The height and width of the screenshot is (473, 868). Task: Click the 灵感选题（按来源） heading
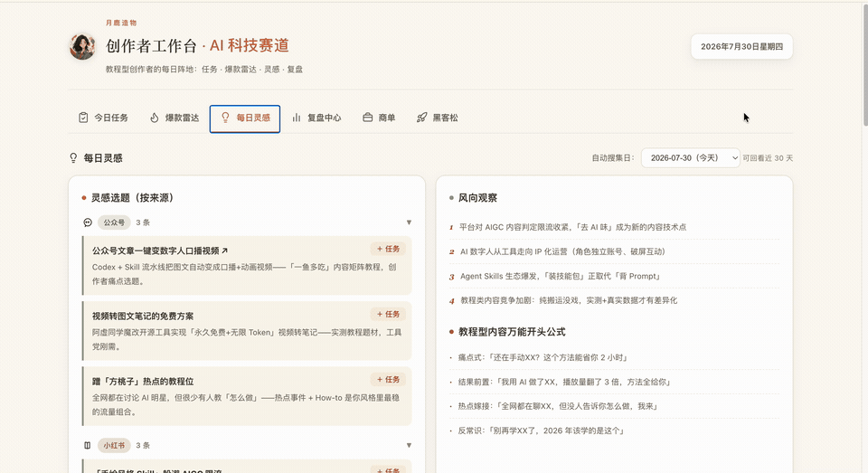point(132,198)
